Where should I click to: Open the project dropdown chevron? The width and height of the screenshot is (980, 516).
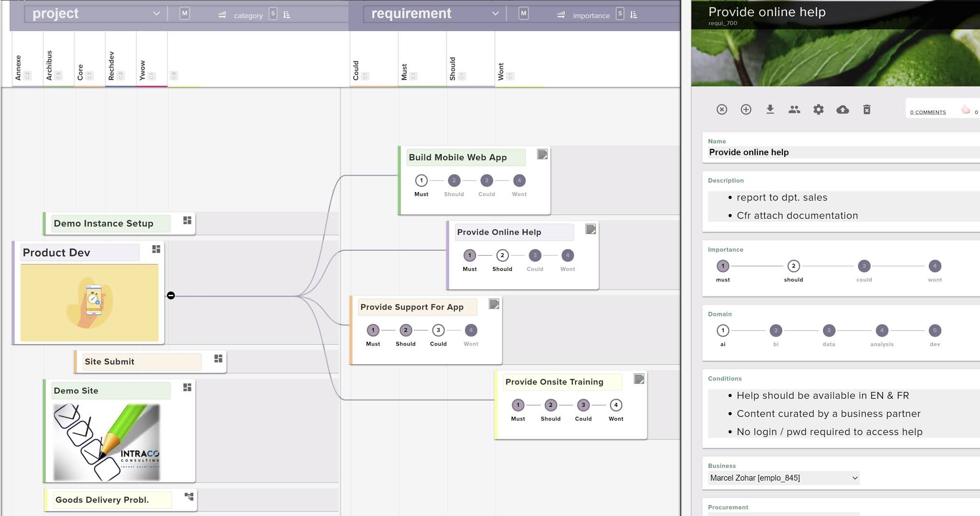tap(156, 14)
